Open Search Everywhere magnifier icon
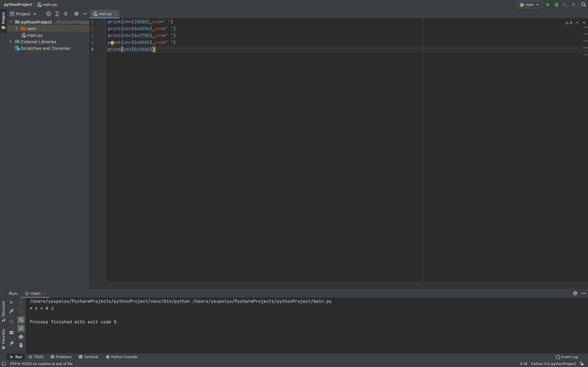Viewport: 588px width, 367px height. pos(583,5)
